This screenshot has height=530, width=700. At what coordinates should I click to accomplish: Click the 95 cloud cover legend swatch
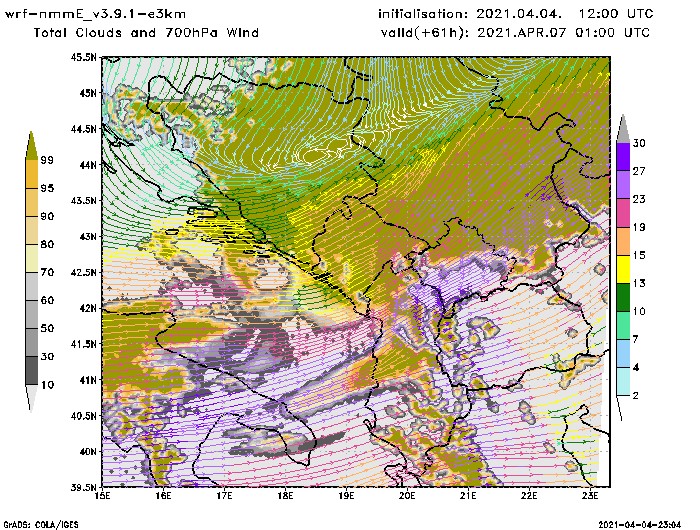[31, 202]
